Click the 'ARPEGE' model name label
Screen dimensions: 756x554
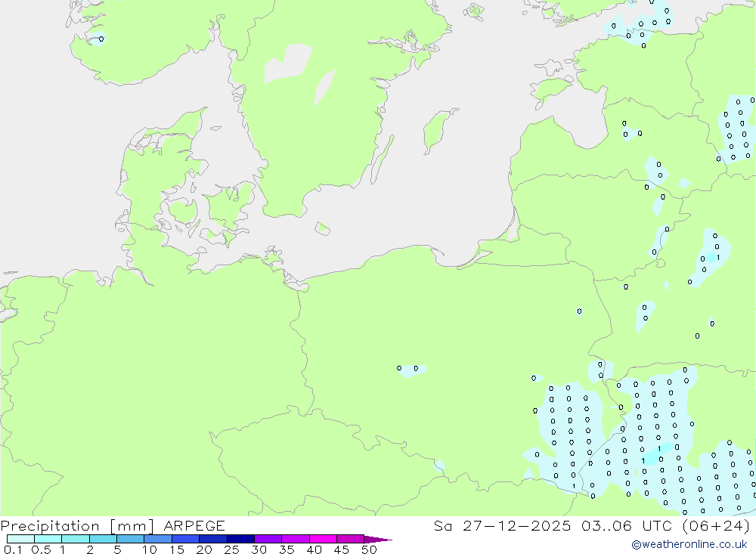click(194, 526)
